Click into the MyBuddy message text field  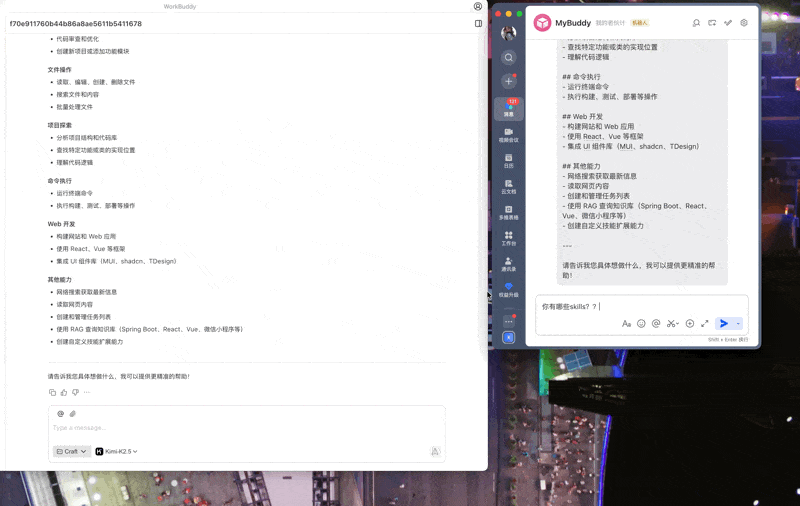(x=641, y=307)
